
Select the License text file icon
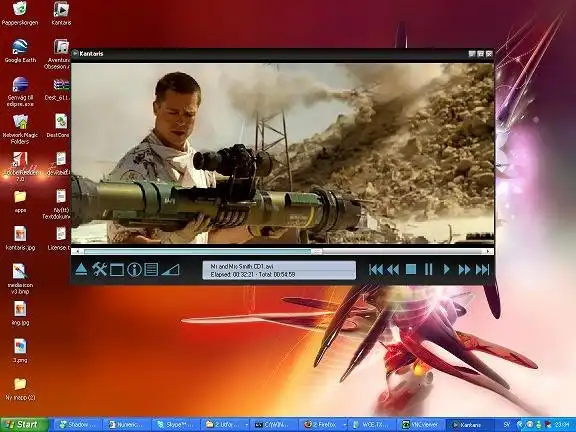[x=59, y=238]
